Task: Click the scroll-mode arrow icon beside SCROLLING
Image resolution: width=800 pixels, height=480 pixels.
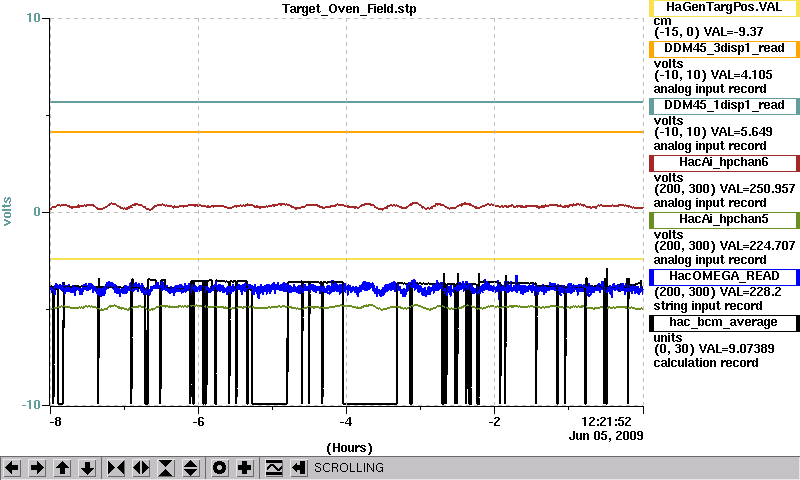Action: point(299,468)
